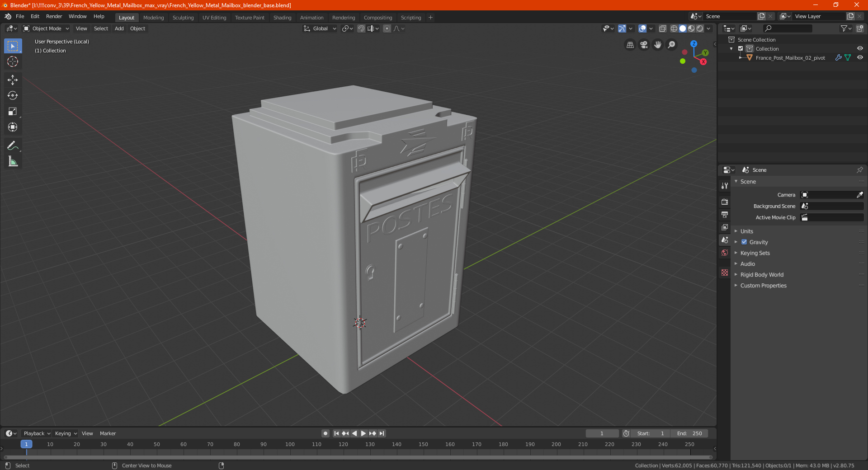Expand the Units panel
This screenshot has width=868, height=470.
pos(746,231)
